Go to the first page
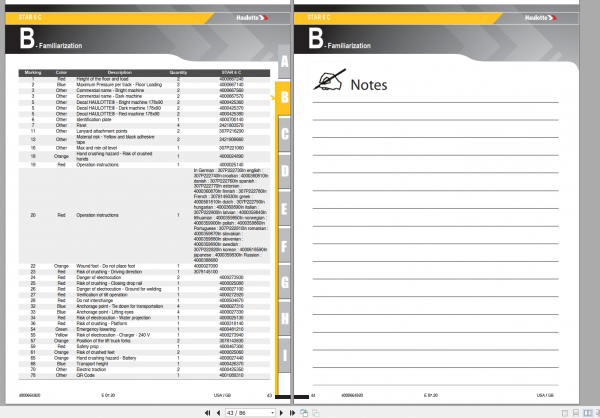600x418 pixels. [x=207, y=413]
